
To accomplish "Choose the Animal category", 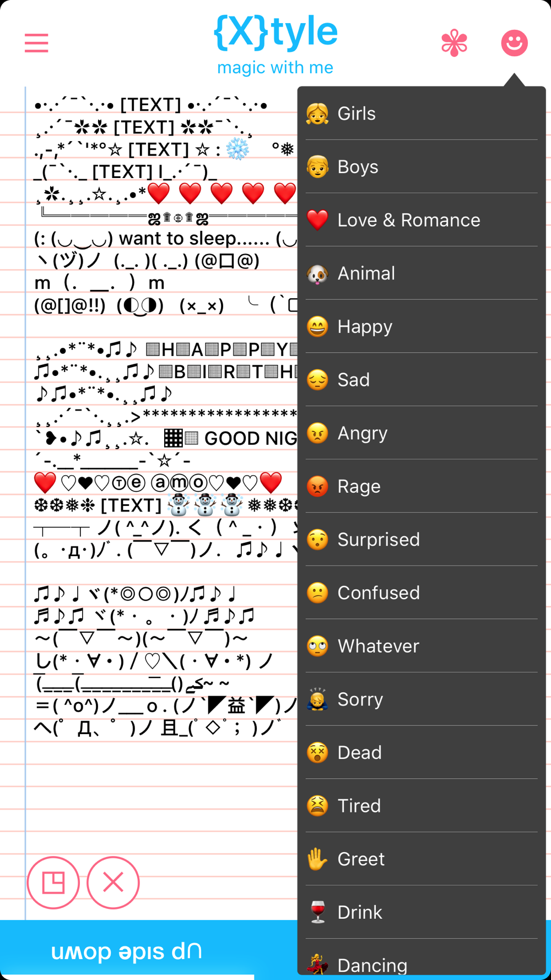I will coord(422,273).
